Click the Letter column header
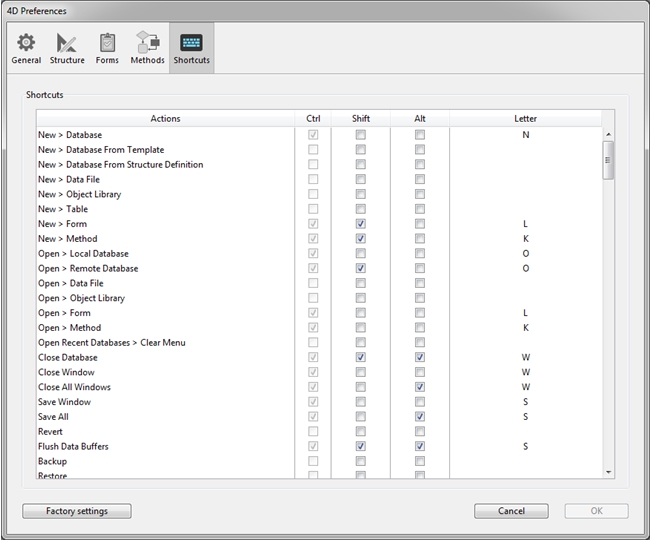Image resolution: width=650 pixels, height=540 pixels. (525, 119)
